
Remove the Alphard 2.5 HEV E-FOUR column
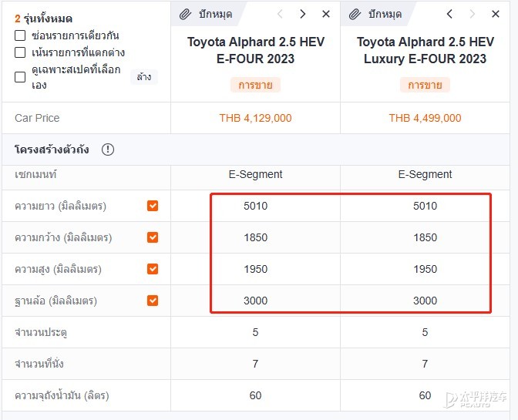326,14
